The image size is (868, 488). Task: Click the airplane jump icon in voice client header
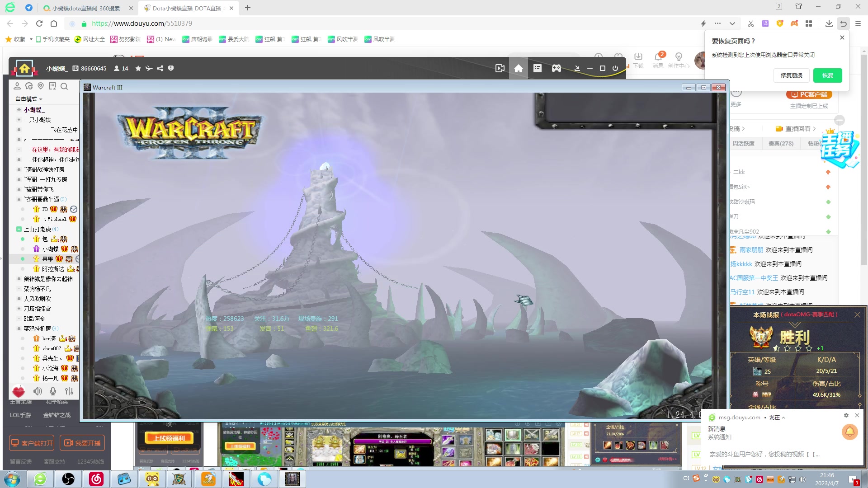pyautogui.click(x=149, y=68)
